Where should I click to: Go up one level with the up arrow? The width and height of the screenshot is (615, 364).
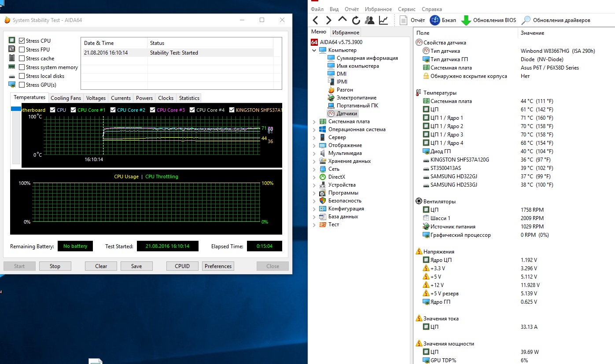[x=342, y=19]
